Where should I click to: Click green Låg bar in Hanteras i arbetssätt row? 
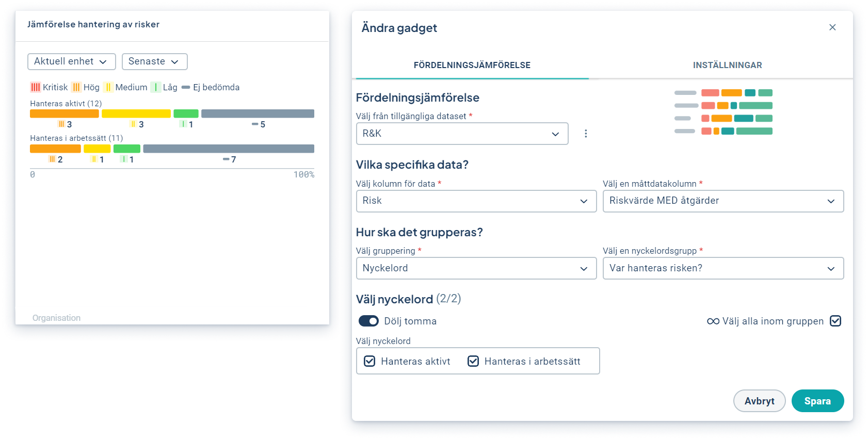tap(127, 149)
